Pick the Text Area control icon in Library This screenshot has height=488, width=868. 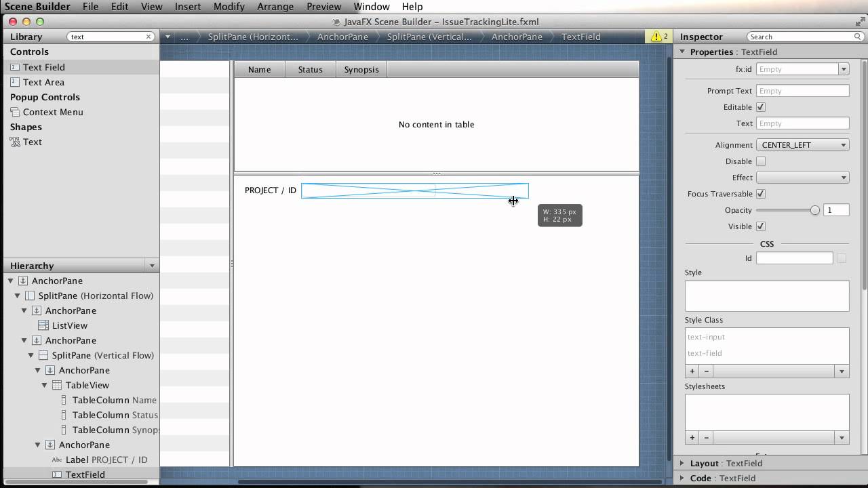[15, 82]
